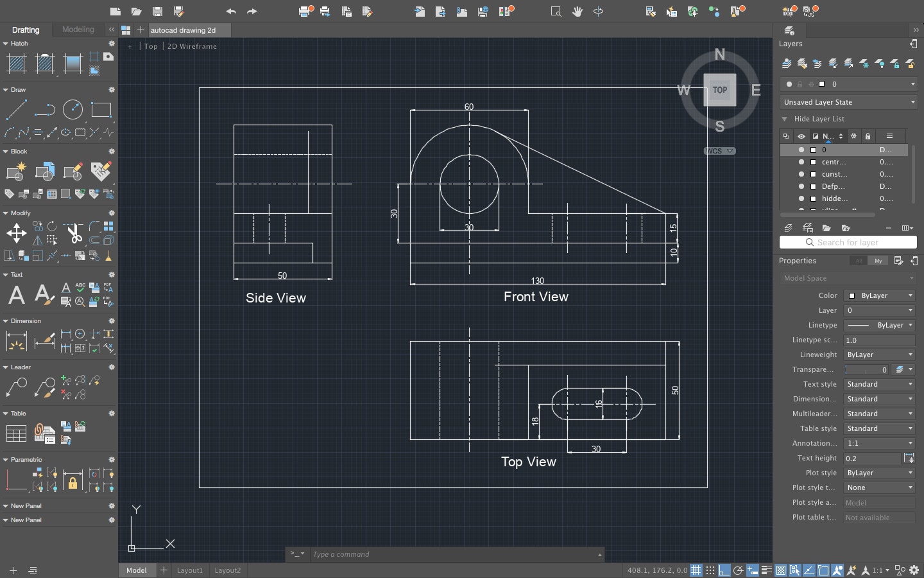This screenshot has width=924, height=578.
Task: Click the TOP face of the ViewCube
Action: coord(719,90)
